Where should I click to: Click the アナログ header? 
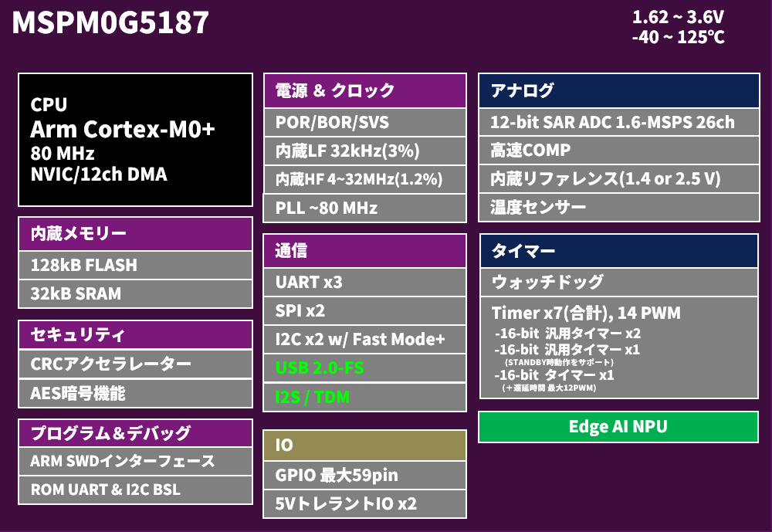(x=619, y=90)
